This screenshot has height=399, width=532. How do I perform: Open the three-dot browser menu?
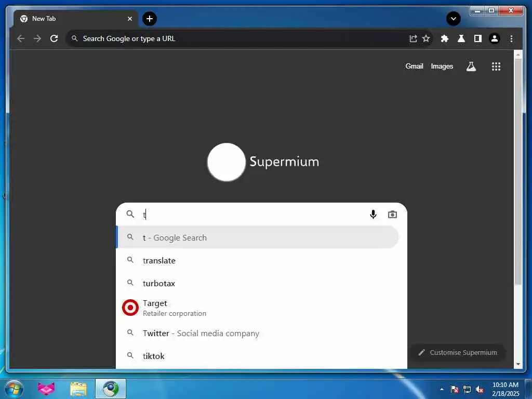coord(511,38)
